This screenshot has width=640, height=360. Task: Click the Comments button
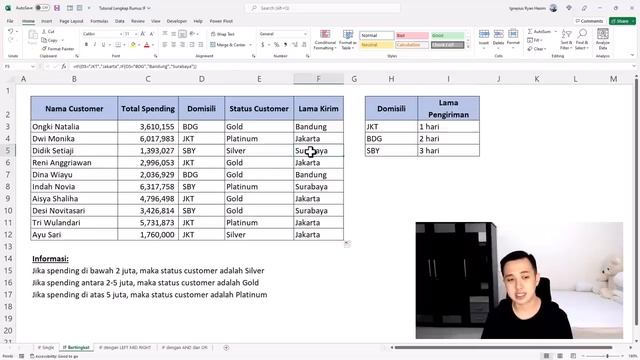(589, 21)
